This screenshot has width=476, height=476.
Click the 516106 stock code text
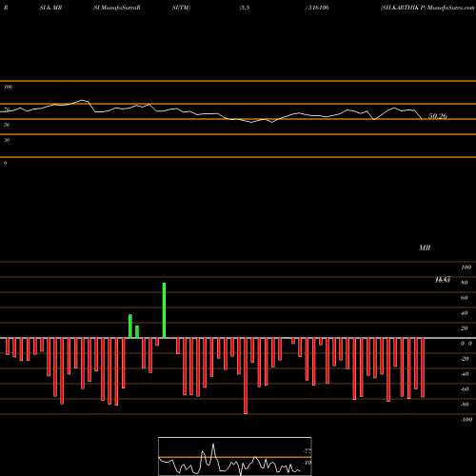pyautogui.click(x=319, y=8)
